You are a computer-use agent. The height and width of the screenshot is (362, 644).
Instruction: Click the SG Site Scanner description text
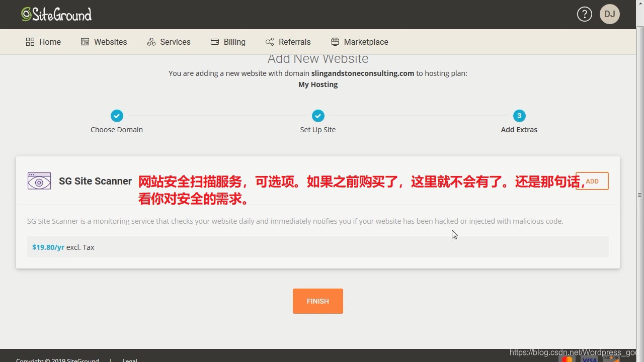[x=295, y=221]
